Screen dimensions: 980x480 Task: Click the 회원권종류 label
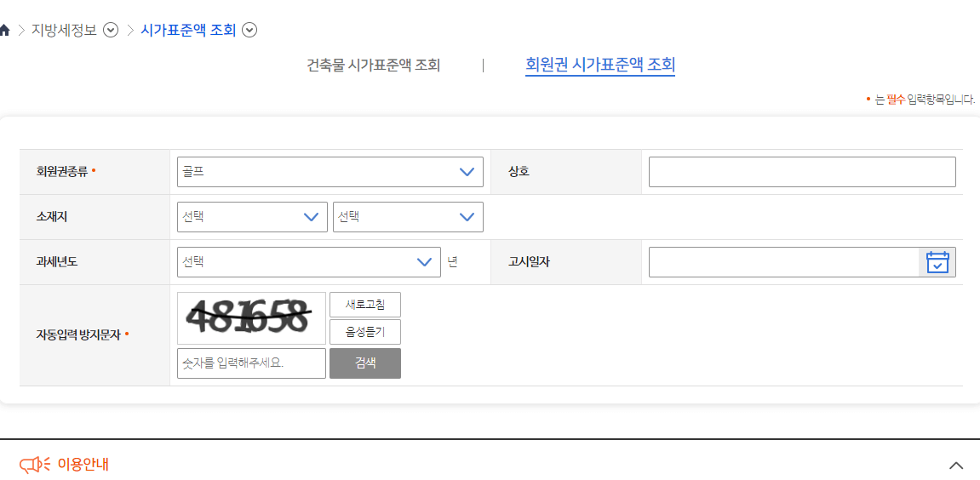(x=63, y=172)
